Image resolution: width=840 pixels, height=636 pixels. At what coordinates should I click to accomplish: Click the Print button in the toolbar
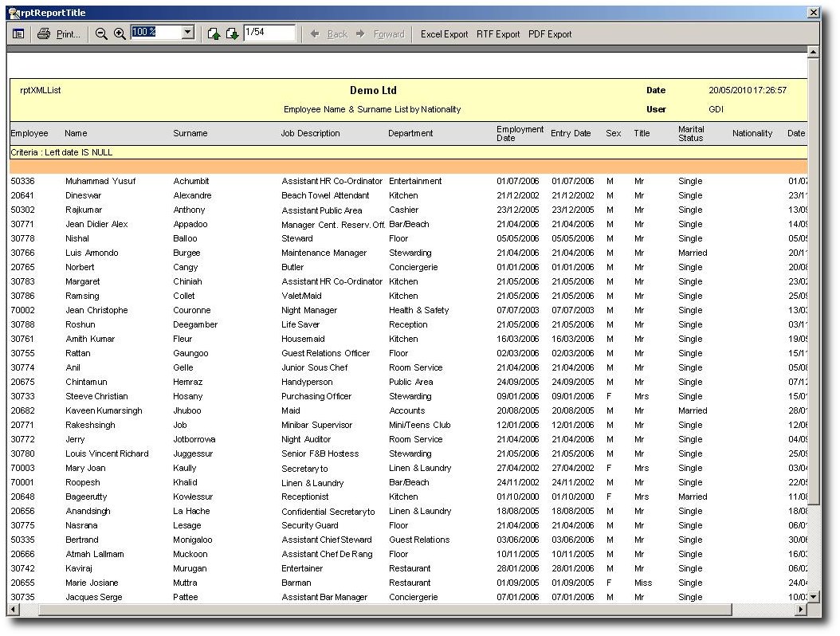[60, 34]
